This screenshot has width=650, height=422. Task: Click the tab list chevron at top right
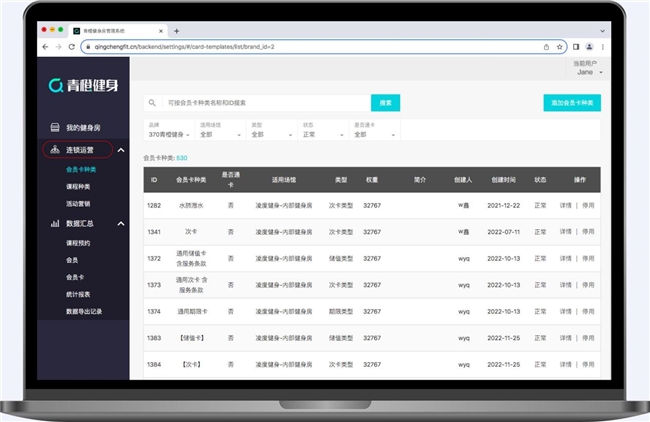click(602, 31)
